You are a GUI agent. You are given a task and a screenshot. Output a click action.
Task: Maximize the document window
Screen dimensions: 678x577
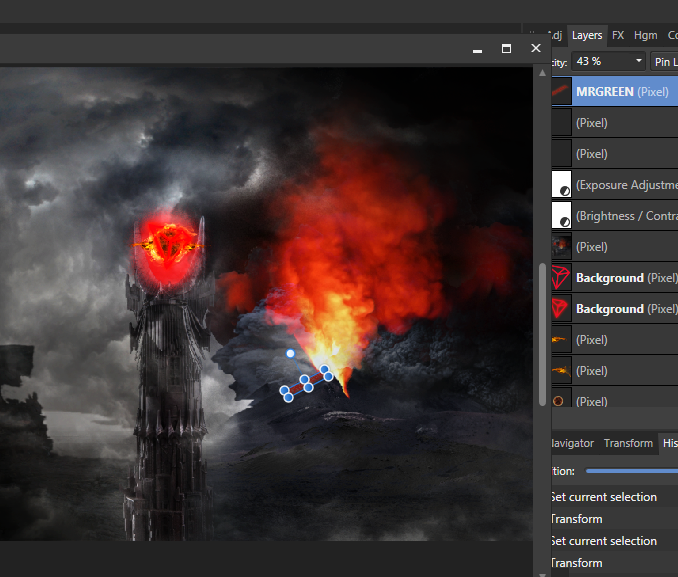506,48
